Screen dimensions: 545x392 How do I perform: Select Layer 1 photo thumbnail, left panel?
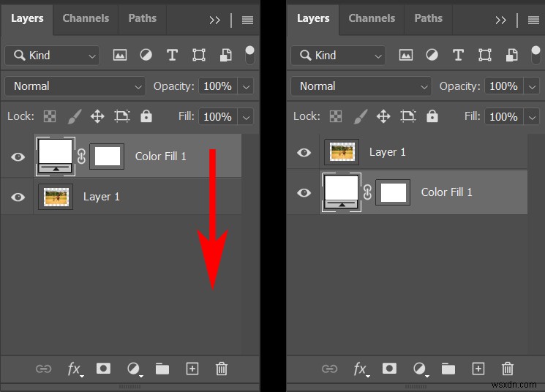coord(56,197)
